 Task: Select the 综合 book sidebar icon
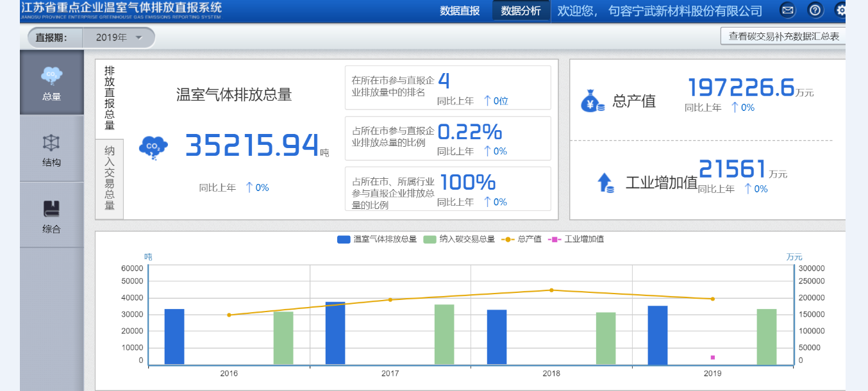coord(51,209)
